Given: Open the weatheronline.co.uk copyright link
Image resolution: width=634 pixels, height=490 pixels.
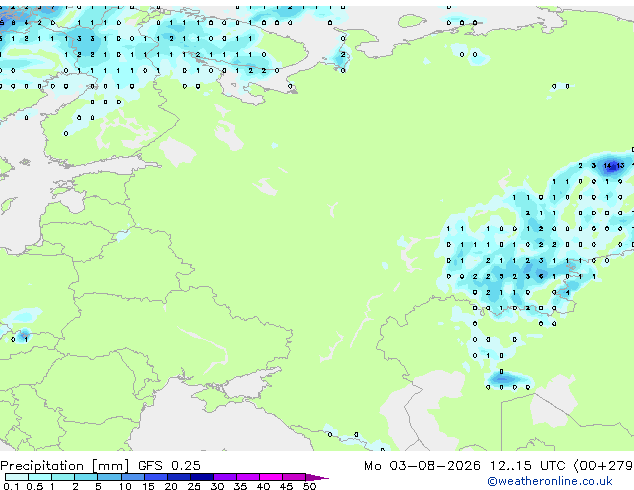Looking at the screenshot, I should coord(550,481).
